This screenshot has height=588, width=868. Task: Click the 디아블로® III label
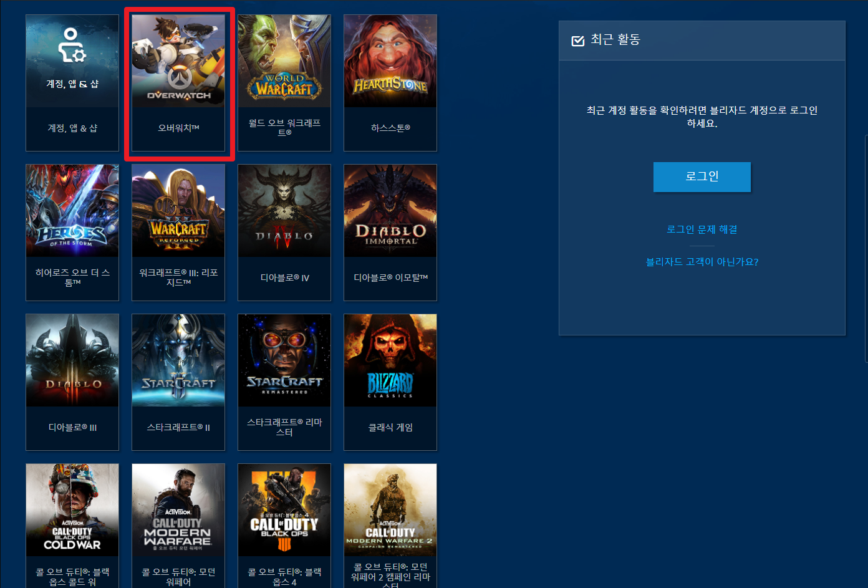[72, 427]
